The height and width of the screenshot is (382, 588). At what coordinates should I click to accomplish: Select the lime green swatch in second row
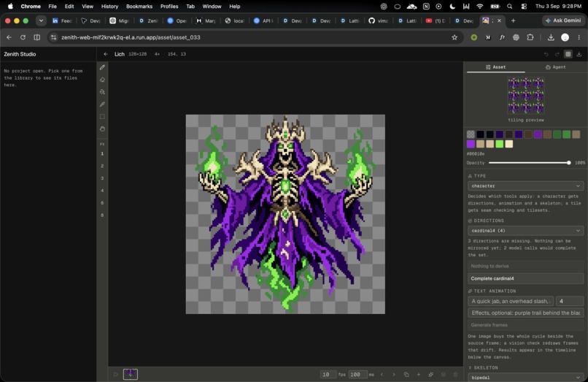coord(500,144)
